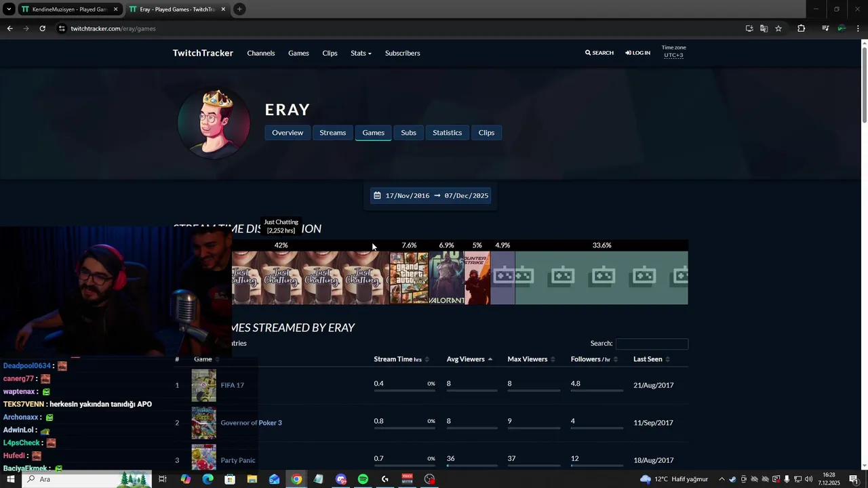Go back with the browser back arrow
The height and width of the screenshot is (488, 868).
click(9, 28)
